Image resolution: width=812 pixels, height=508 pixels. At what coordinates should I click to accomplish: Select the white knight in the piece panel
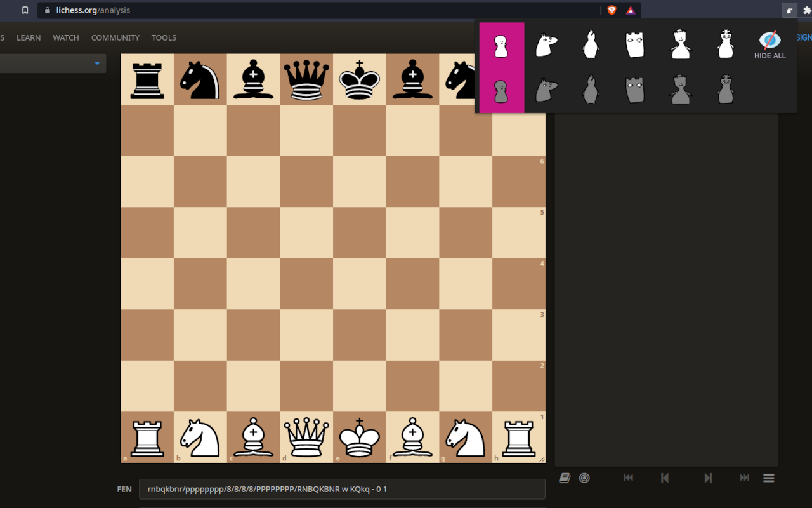[546, 43]
